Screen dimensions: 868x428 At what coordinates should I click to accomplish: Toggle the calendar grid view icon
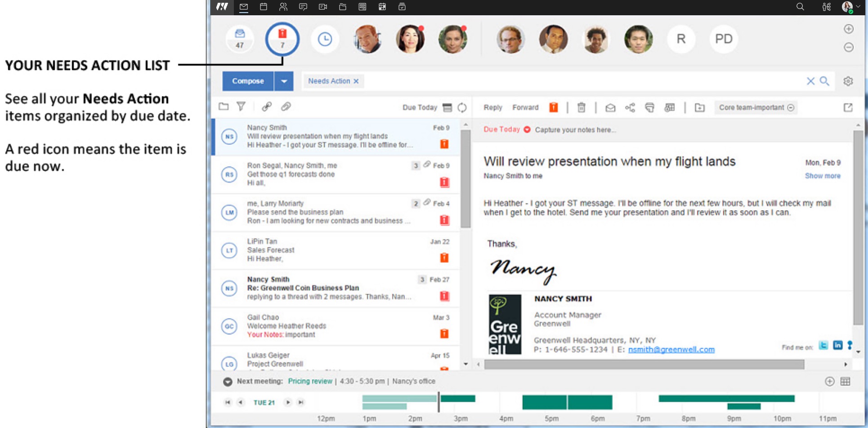846,381
